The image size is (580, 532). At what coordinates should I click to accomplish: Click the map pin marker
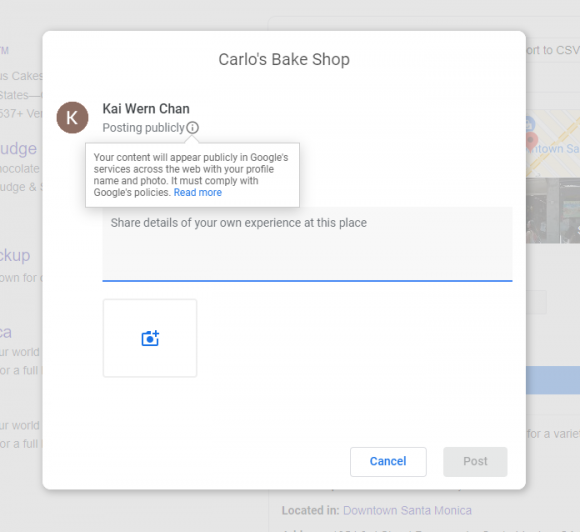click(532, 142)
